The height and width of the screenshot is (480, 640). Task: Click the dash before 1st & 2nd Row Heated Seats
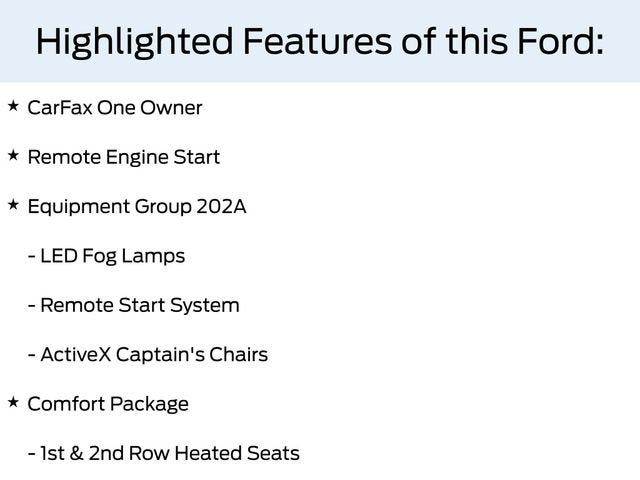click(33, 454)
